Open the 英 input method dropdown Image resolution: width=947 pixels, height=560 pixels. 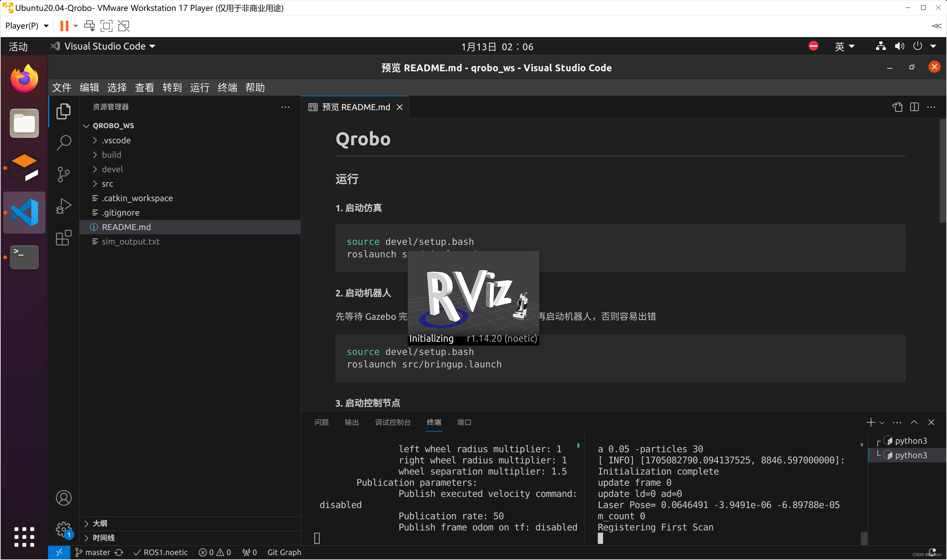pyautogui.click(x=844, y=46)
